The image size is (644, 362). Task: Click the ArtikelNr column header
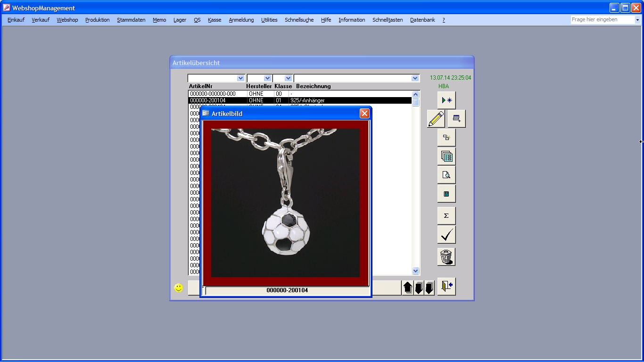[201, 86]
